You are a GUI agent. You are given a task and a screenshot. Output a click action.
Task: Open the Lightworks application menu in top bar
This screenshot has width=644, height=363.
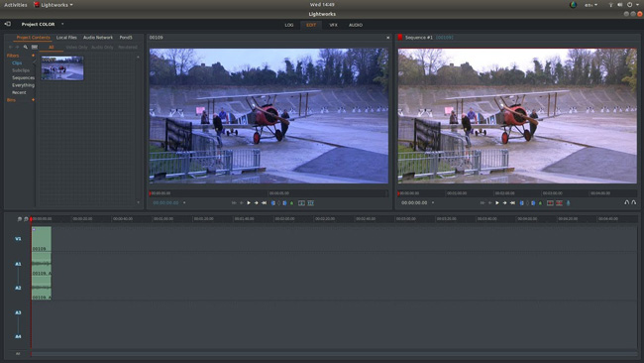click(54, 5)
